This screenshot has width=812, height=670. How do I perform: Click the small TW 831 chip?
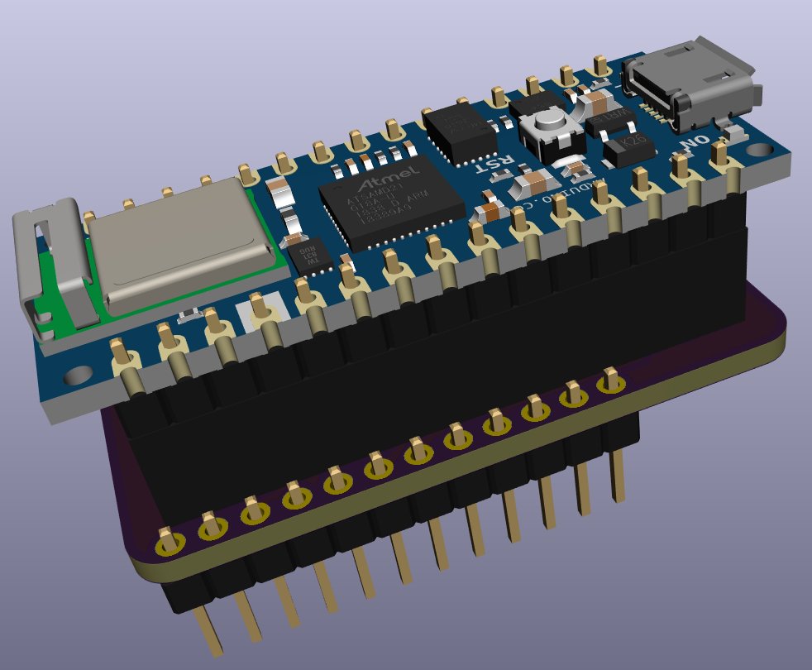[312, 256]
